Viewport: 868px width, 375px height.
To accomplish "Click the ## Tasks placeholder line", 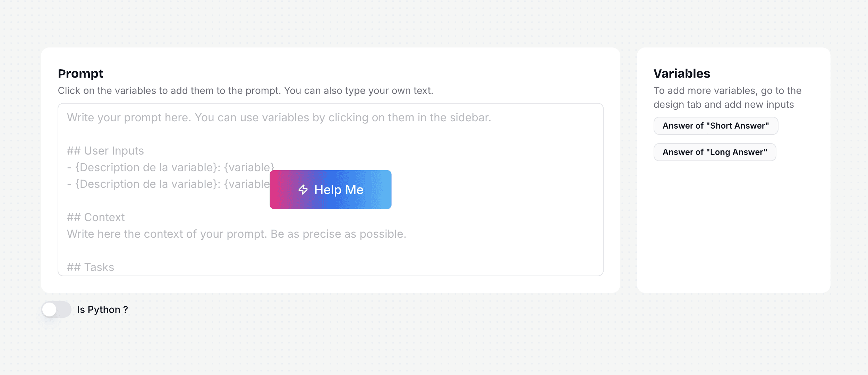I will coord(91,267).
